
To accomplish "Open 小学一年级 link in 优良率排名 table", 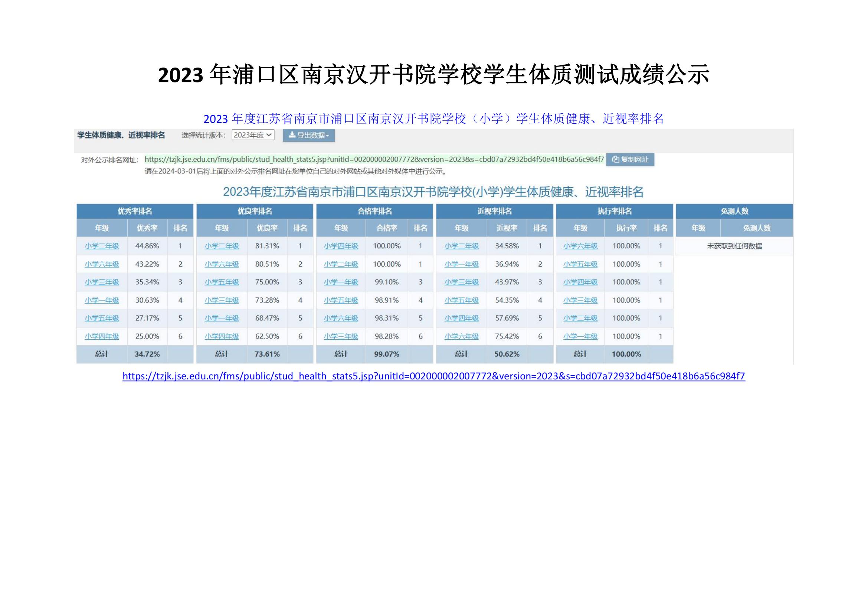I will pos(222,318).
